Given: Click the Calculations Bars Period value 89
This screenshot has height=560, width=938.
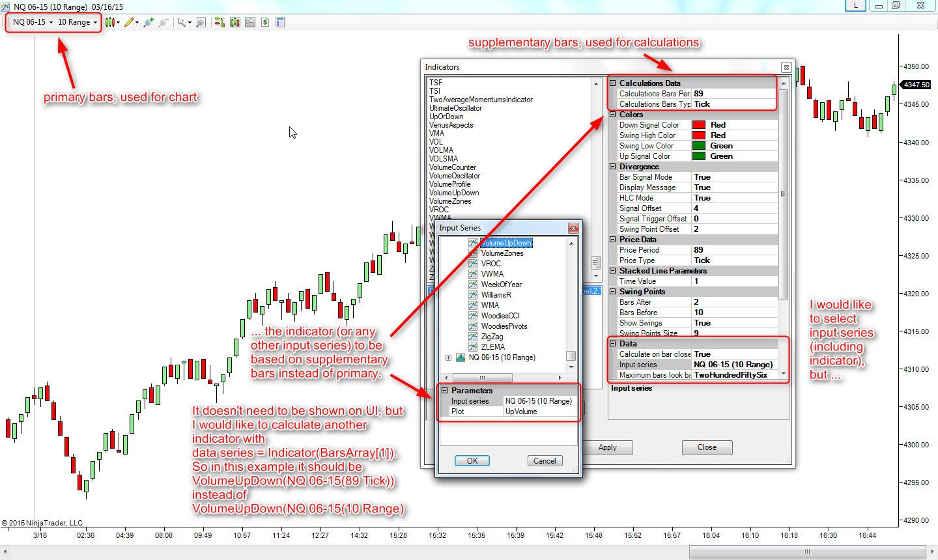Looking at the screenshot, I should tap(734, 94).
